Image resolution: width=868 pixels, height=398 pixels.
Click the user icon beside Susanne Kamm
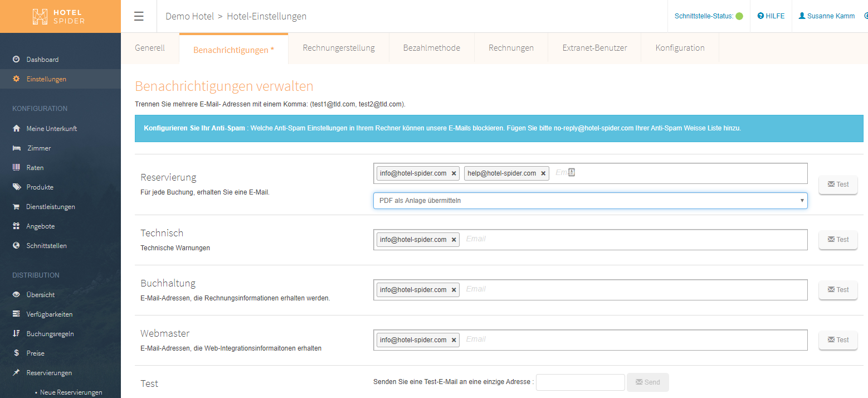click(802, 16)
